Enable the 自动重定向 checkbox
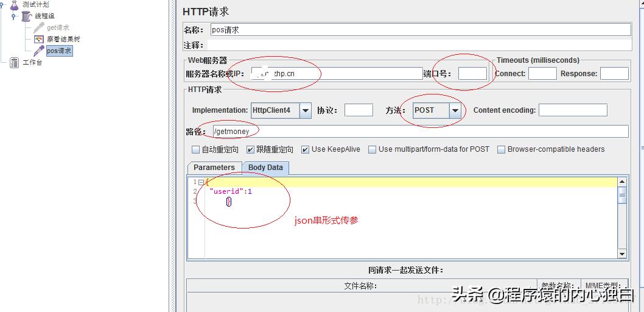644x312 pixels. click(196, 150)
